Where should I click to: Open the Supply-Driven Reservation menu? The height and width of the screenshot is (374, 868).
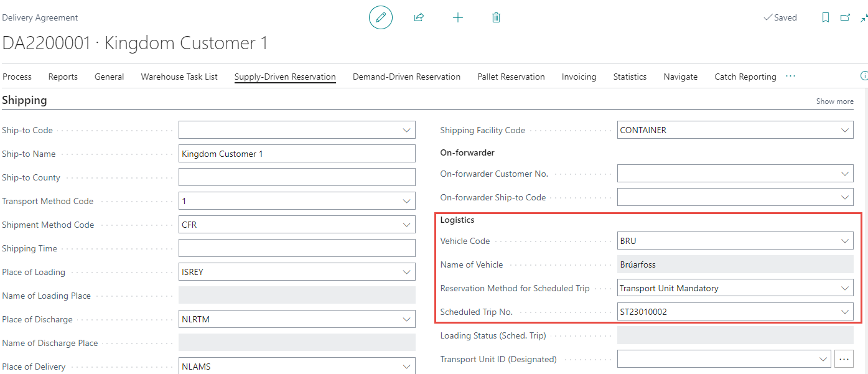click(x=285, y=77)
